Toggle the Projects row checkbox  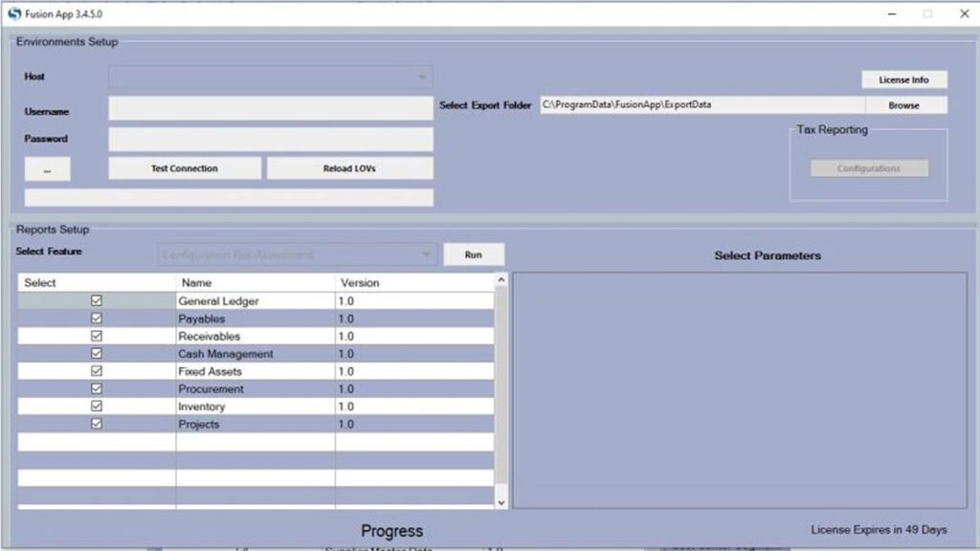point(97,424)
